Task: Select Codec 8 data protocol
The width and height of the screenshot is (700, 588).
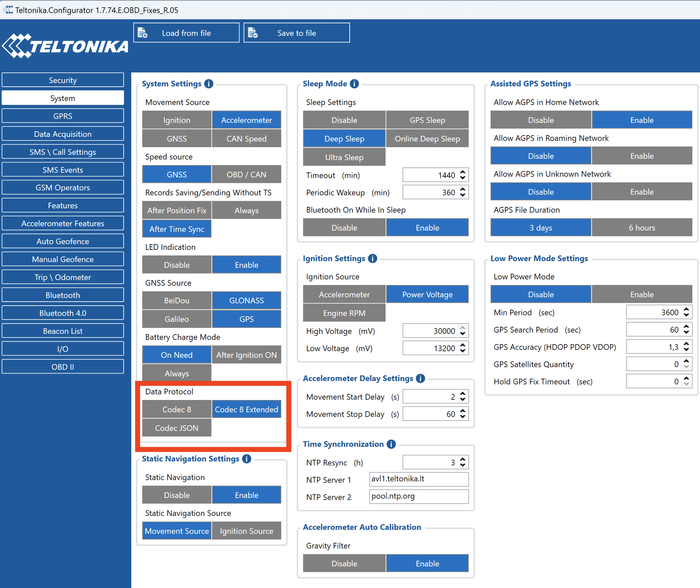Action: click(176, 409)
